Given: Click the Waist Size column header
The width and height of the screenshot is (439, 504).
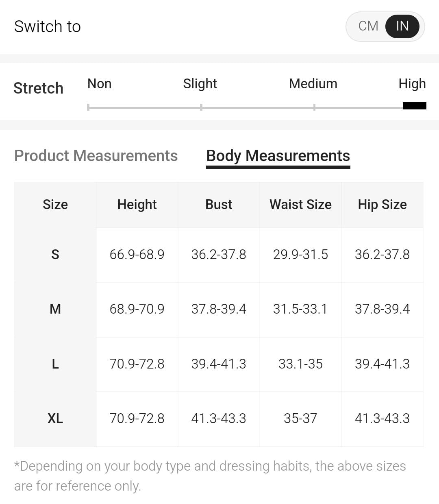Looking at the screenshot, I should (x=300, y=205).
